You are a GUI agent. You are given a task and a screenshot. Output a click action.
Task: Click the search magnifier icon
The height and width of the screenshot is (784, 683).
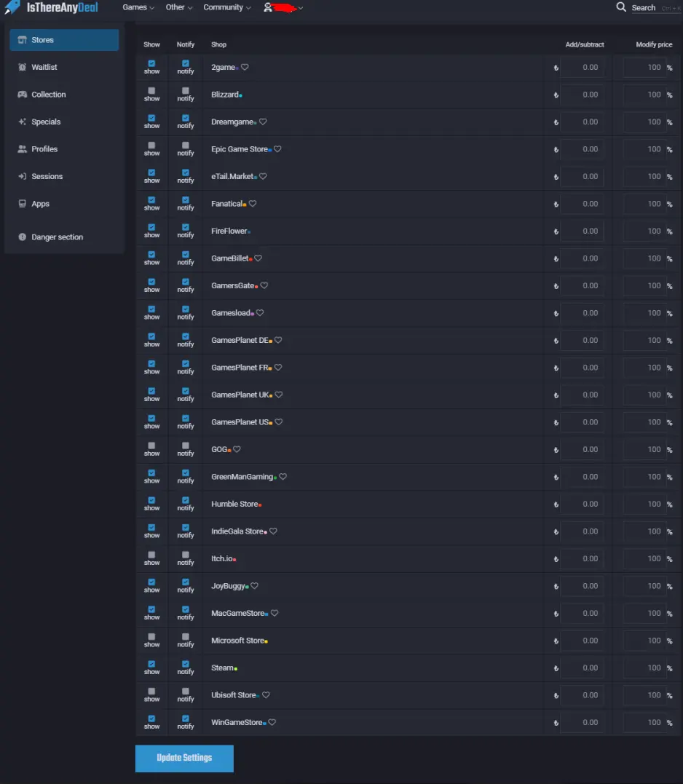click(x=621, y=7)
